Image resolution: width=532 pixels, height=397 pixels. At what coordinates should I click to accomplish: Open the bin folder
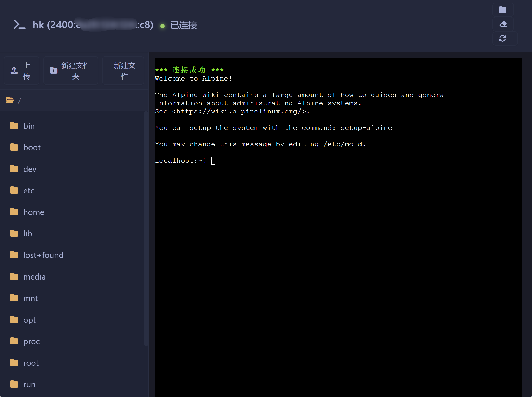point(72,126)
